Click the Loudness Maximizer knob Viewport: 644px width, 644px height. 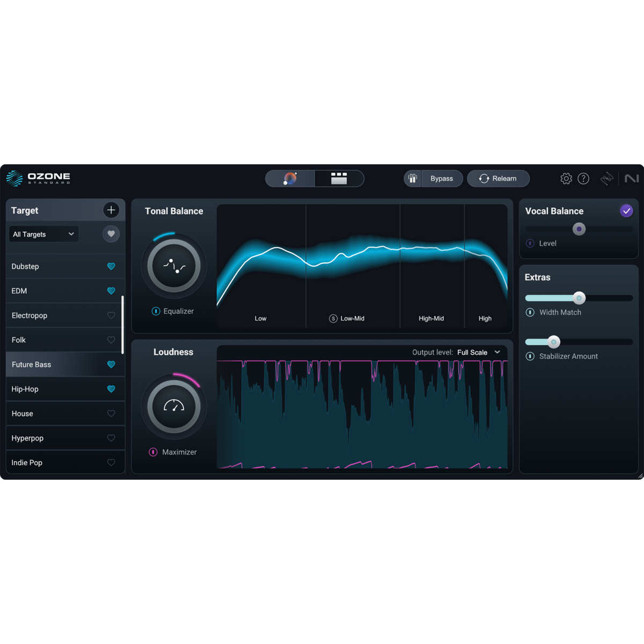pos(174,407)
